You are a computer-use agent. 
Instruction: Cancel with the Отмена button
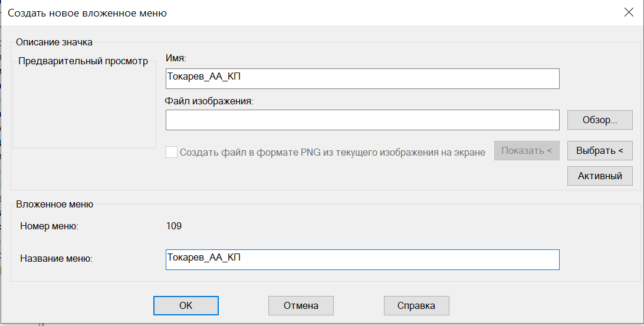[x=301, y=305]
